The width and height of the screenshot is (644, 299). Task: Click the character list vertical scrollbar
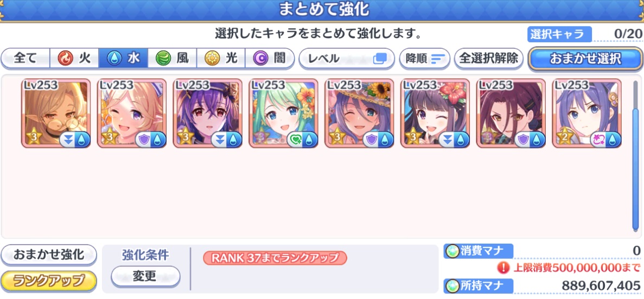pos(635,155)
